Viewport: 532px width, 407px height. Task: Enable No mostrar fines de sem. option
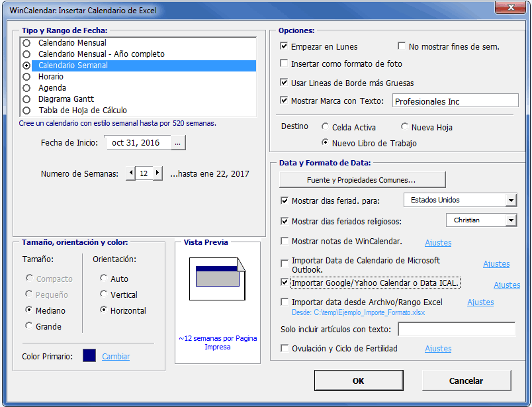pos(402,46)
